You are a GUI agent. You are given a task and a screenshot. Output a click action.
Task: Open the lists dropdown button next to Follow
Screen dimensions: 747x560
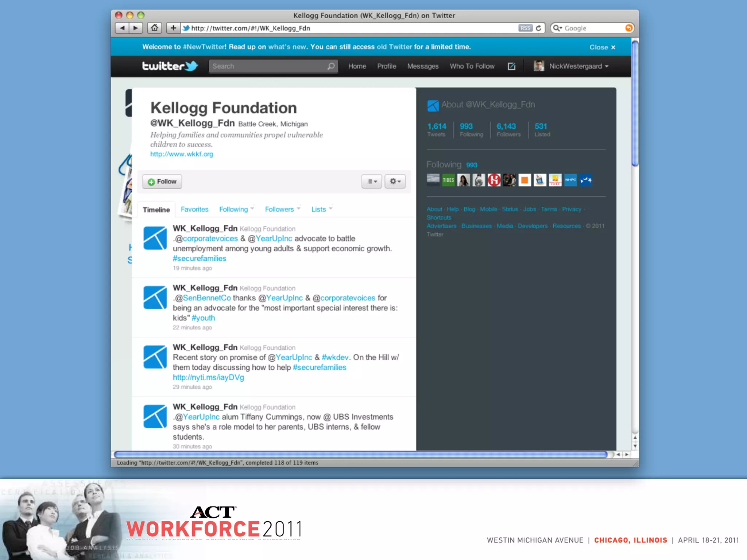pos(372,181)
